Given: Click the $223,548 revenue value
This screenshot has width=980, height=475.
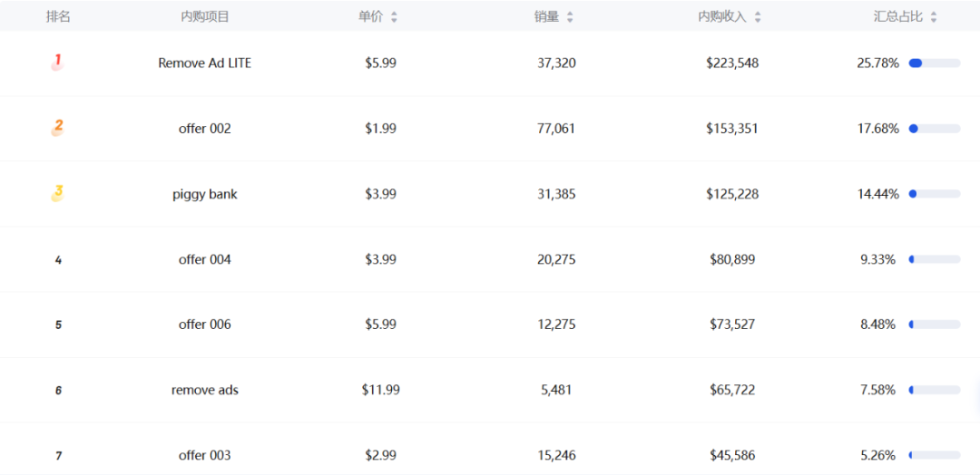Looking at the screenshot, I should [732, 63].
